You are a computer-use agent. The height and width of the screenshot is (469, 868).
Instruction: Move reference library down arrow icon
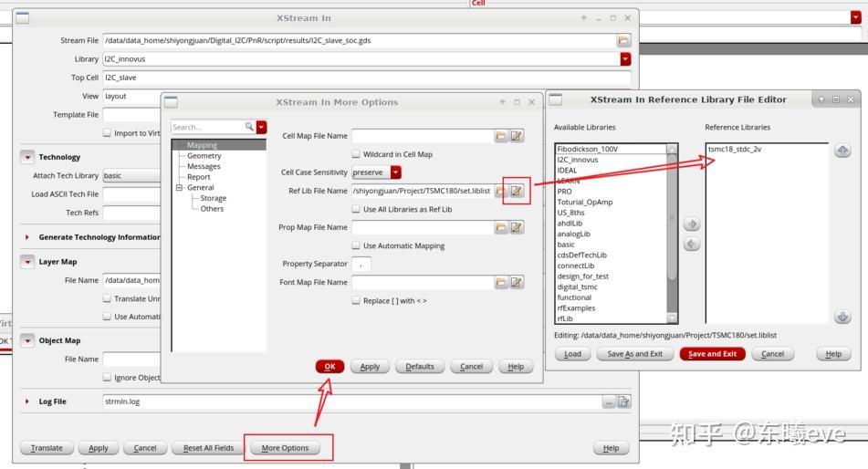coord(842,317)
